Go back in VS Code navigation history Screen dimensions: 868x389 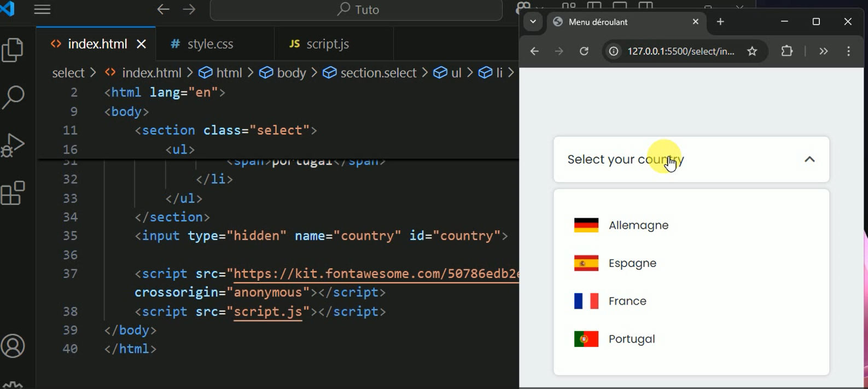coord(163,9)
